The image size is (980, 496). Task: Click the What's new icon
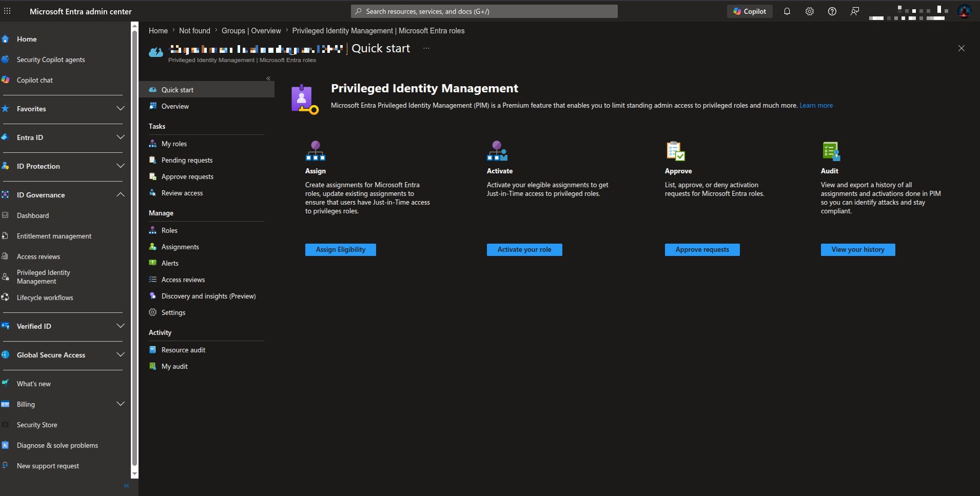click(5, 384)
